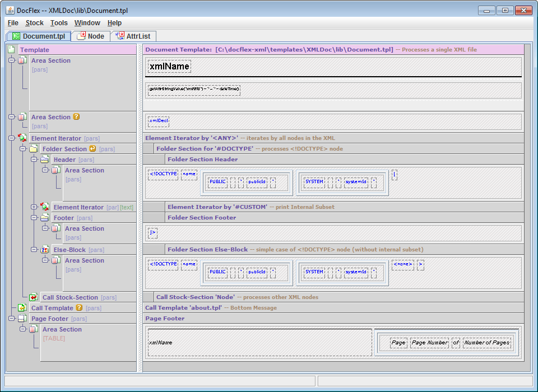Expand the collapsed nested Element Iterator node
The image size is (538, 392).
(x=34, y=207)
